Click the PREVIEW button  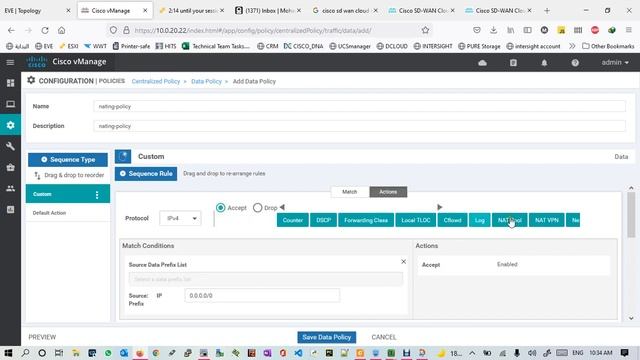pos(42,338)
